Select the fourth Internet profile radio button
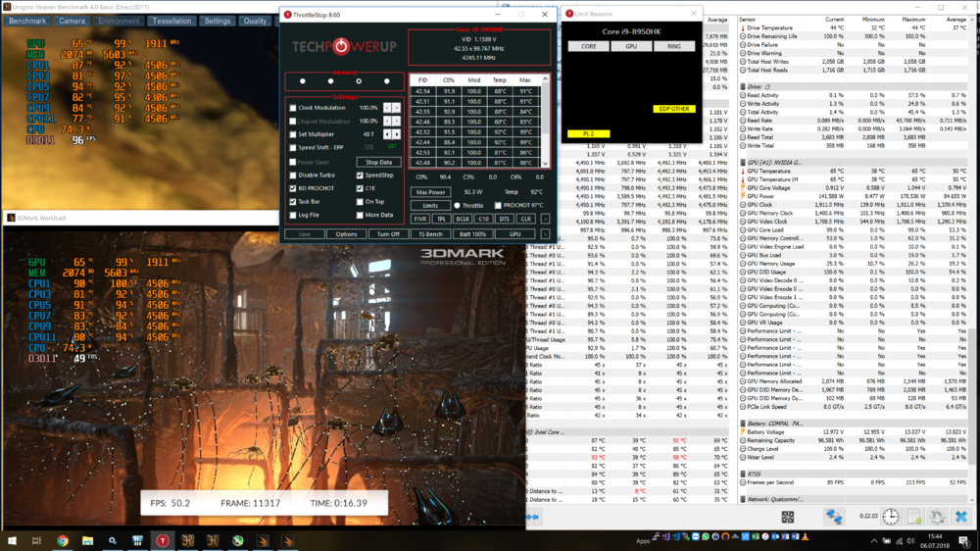The image size is (980, 551). 387,81
